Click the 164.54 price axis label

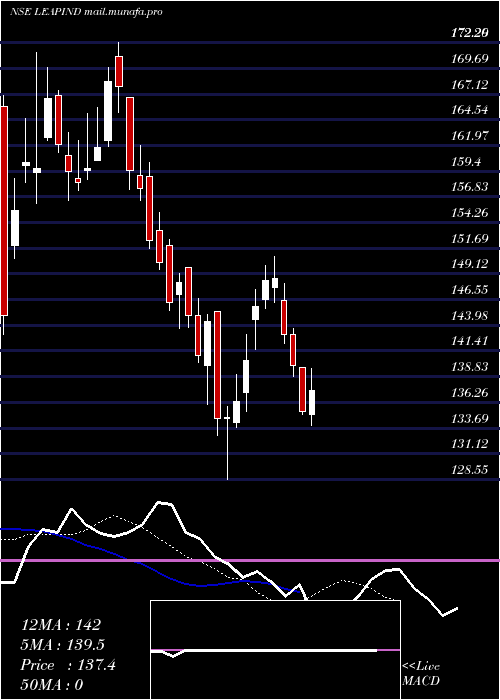(x=468, y=109)
